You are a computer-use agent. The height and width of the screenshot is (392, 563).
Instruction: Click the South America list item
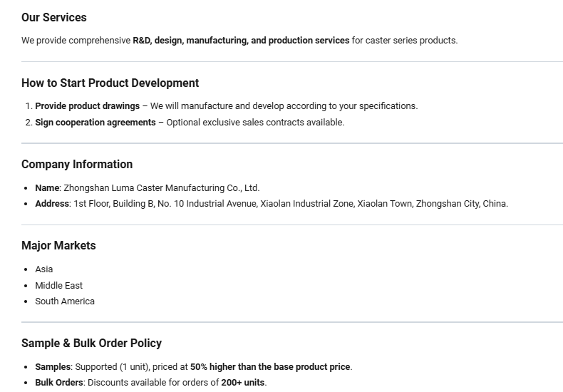point(65,301)
